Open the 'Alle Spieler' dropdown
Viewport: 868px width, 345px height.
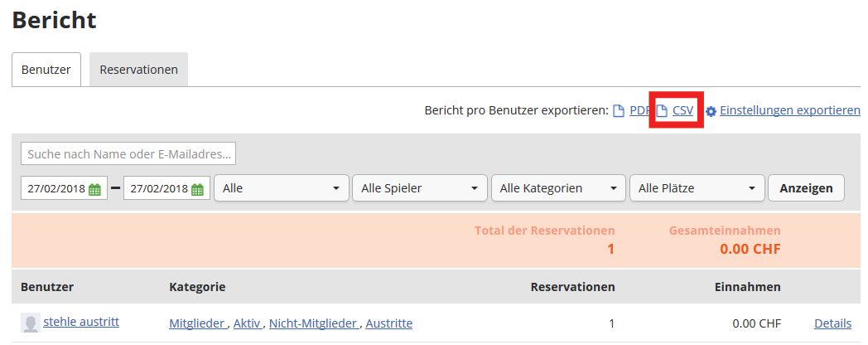coord(420,188)
